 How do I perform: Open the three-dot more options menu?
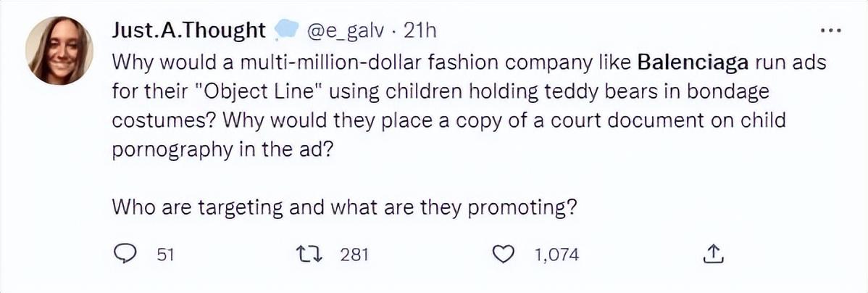click(829, 30)
